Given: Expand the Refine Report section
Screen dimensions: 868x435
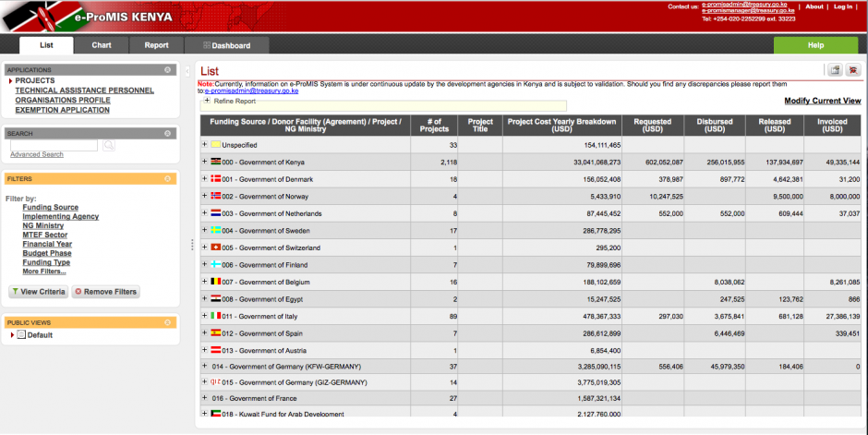Looking at the screenshot, I should [x=207, y=101].
